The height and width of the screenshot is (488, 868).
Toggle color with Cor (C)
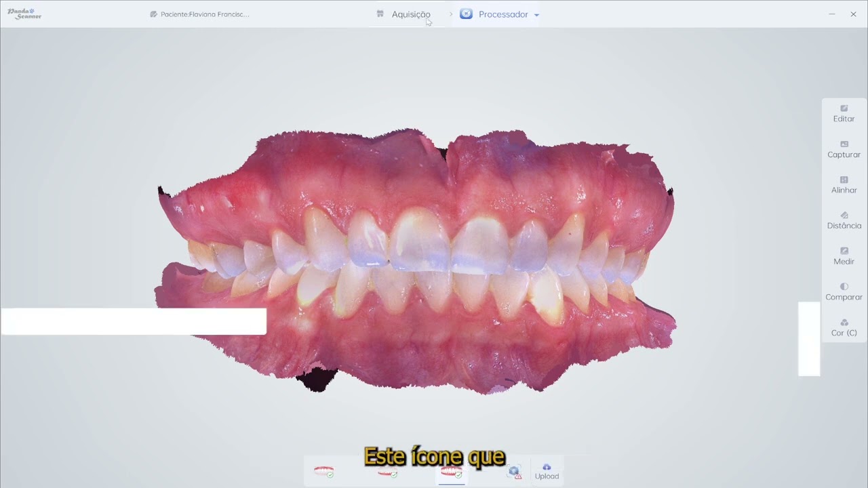tap(844, 328)
